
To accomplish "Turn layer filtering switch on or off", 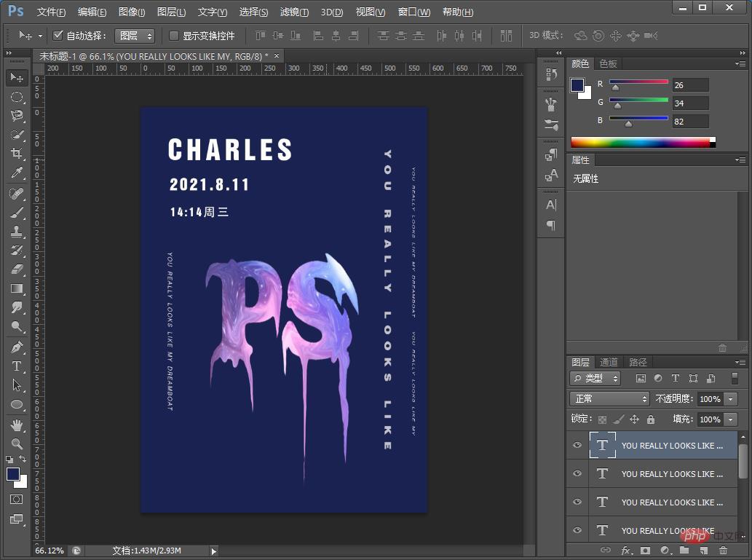I will tap(735, 378).
